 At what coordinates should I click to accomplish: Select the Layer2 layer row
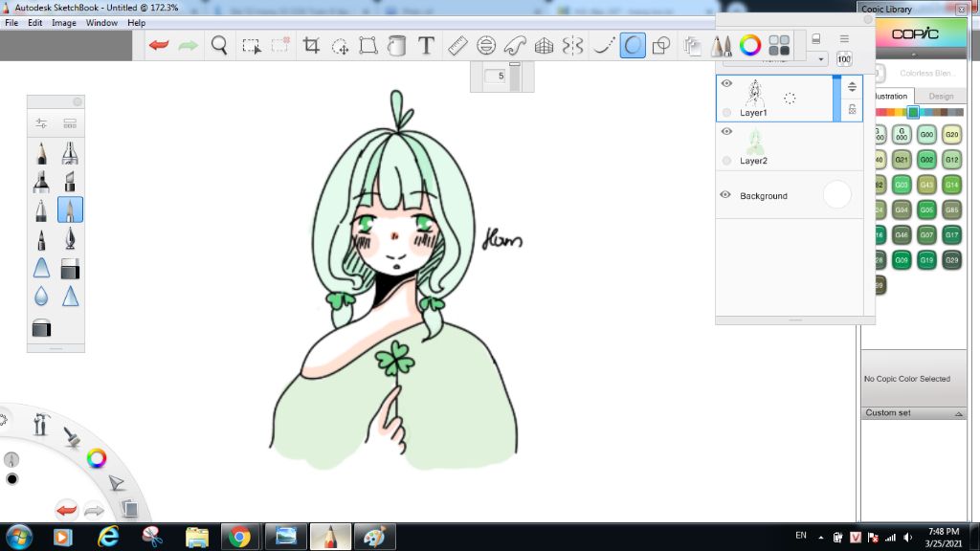790,146
